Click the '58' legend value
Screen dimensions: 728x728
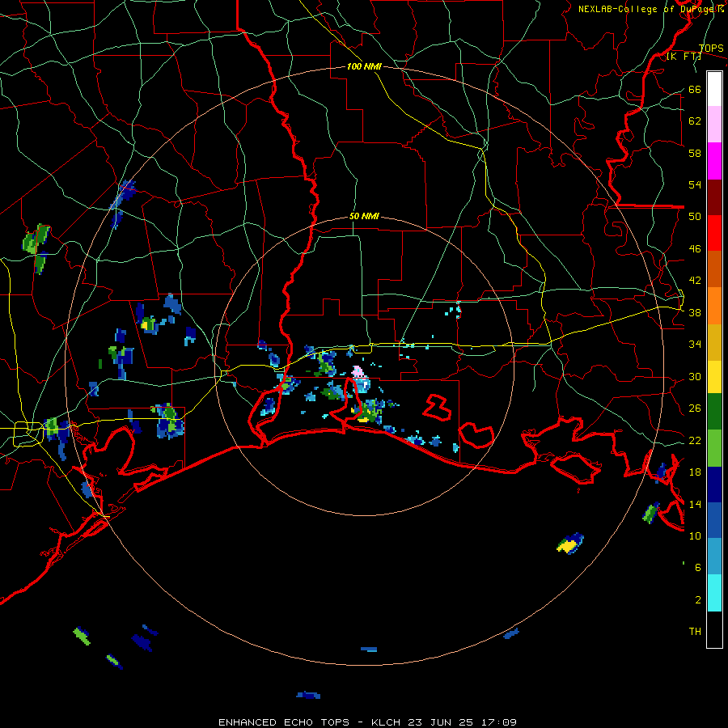(x=695, y=153)
